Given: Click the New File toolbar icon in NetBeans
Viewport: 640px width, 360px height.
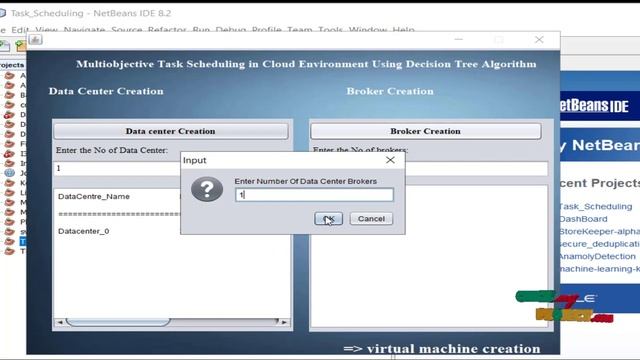Looking at the screenshot, I should pyautogui.click(x=5, y=46).
